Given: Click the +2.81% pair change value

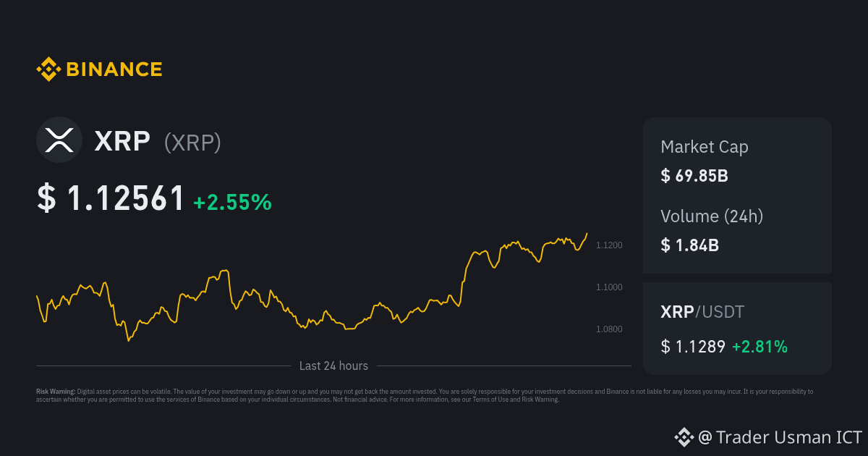Looking at the screenshot, I should tap(759, 347).
